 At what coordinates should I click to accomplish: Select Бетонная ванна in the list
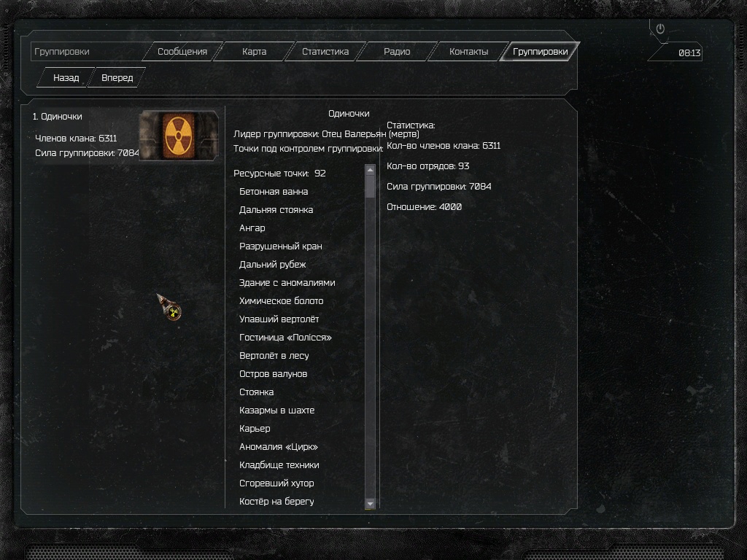274,192
